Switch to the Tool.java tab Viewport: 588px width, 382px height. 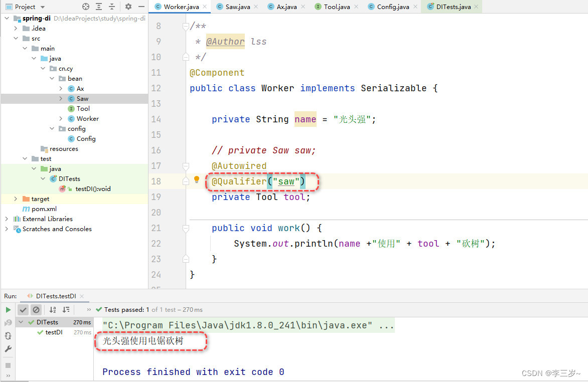pos(337,7)
